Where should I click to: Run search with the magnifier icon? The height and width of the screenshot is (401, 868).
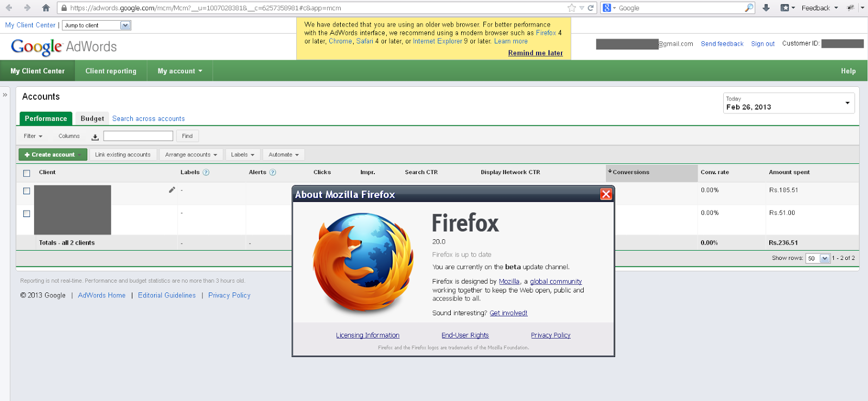(x=749, y=8)
